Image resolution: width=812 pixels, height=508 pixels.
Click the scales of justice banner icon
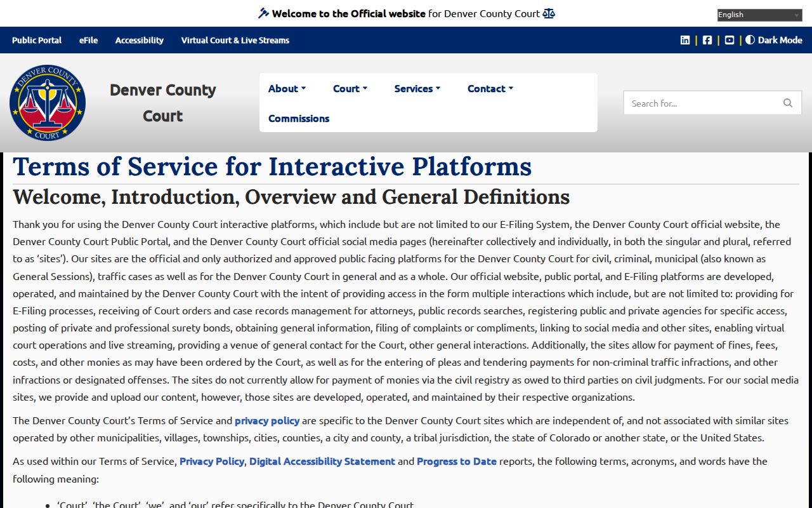tap(549, 13)
